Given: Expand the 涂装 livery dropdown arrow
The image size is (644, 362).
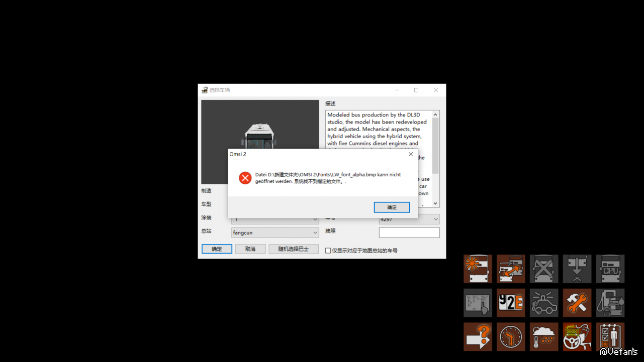Looking at the screenshot, I should 315,219.
